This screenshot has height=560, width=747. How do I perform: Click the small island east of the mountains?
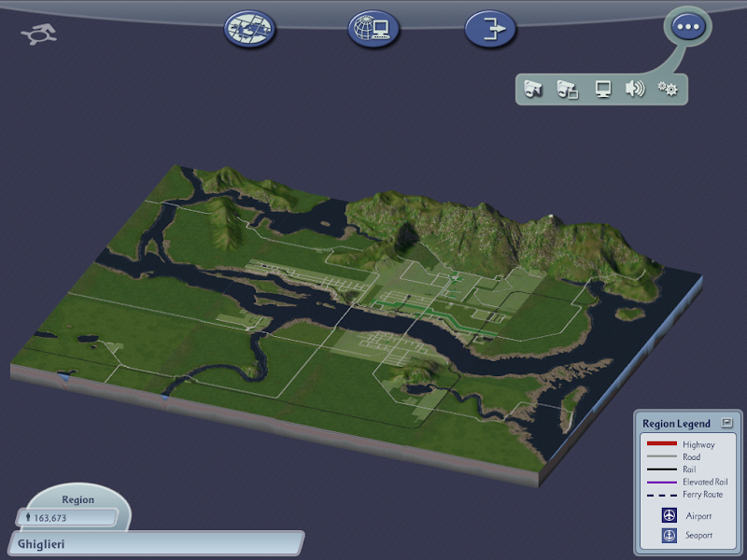630,314
